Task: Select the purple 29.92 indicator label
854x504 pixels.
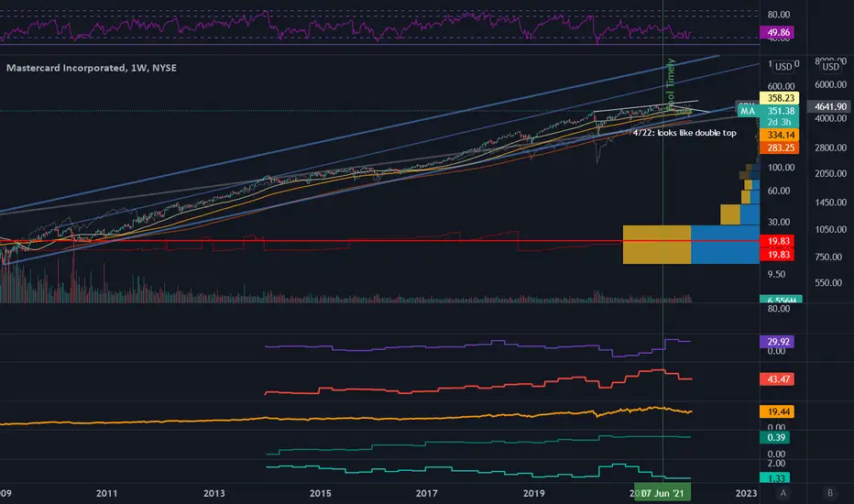Action: point(777,342)
